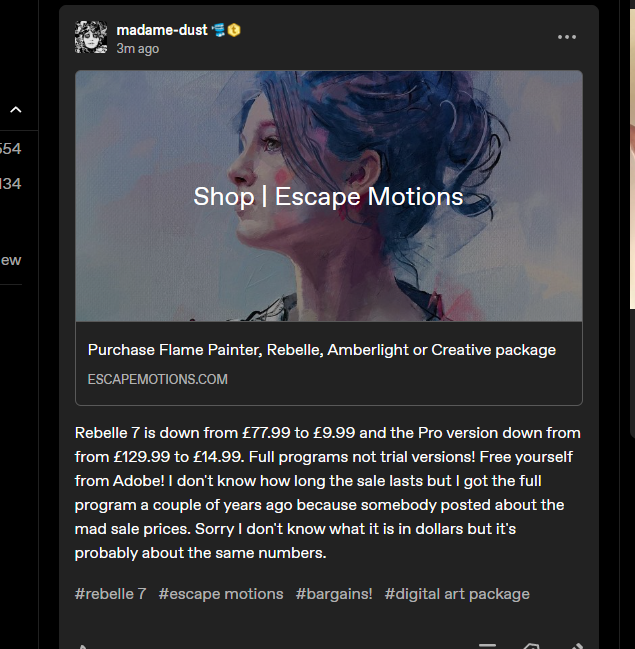This screenshot has height=649, width=635.
Task: Click the sidebar count ending in 554
Action: tap(10, 149)
